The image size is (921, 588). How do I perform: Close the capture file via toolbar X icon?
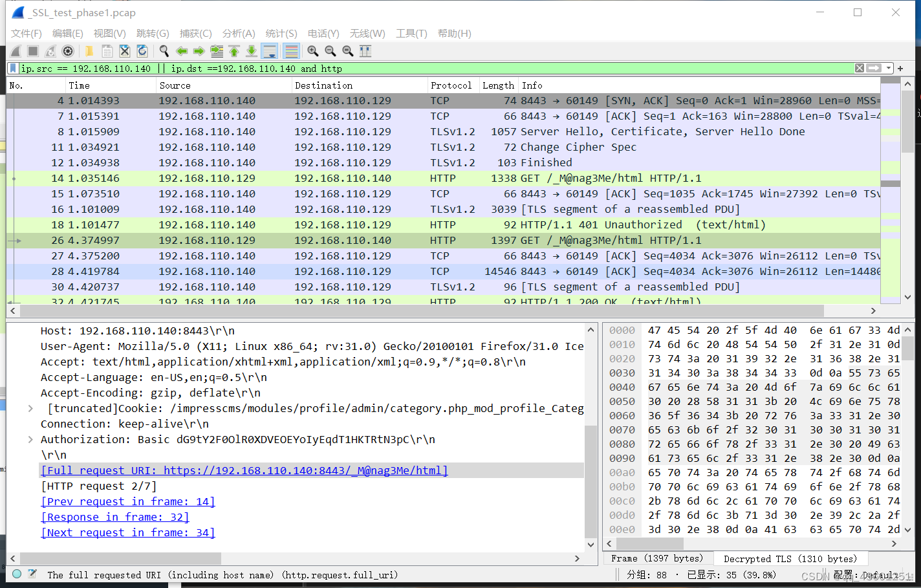pyautogui.click(x=125, y=51)
